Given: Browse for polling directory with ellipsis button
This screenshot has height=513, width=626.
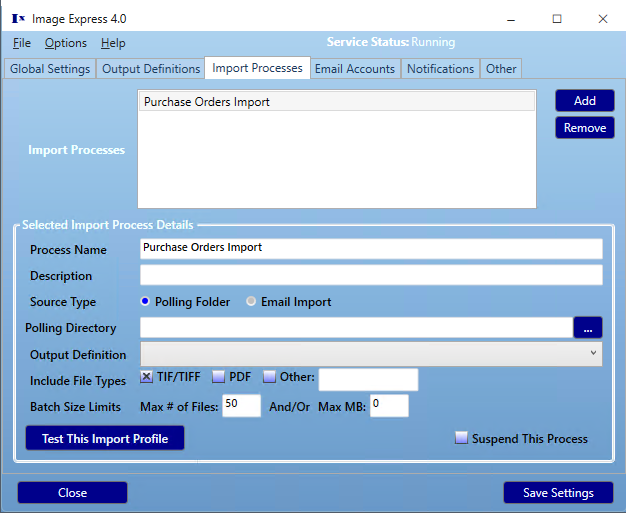Looking at the screenshot, I should pos(588,328).
